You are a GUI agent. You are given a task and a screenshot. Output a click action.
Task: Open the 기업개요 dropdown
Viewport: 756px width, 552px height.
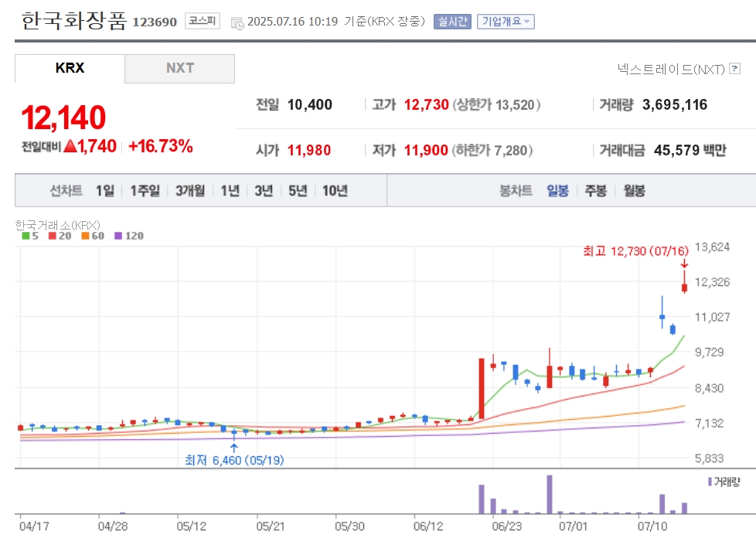[506, 21]
